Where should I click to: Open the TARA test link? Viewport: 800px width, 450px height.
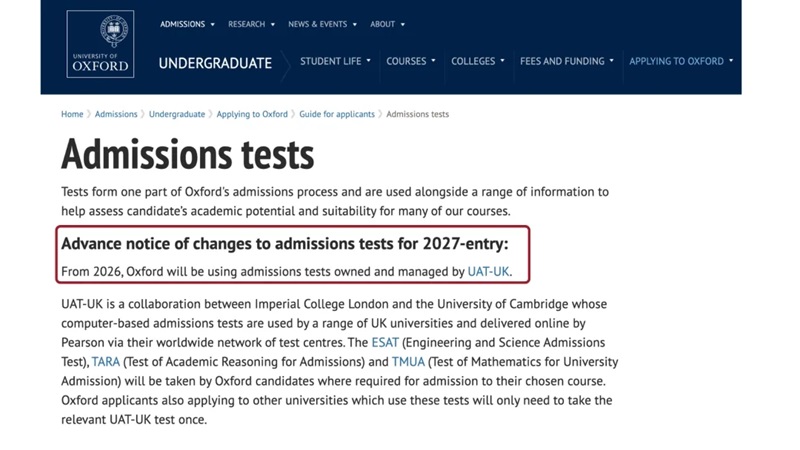click(x=105, y=362)
